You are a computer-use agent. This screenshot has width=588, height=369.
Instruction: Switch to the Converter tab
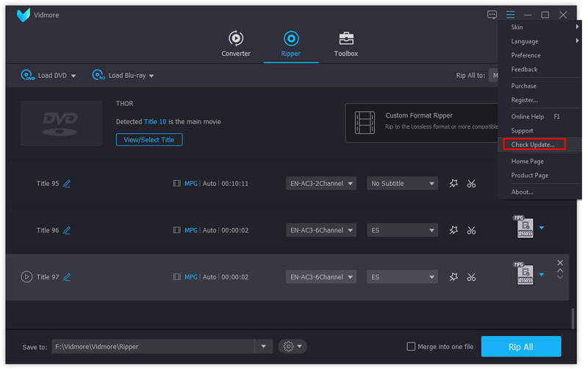click(236, 44)
